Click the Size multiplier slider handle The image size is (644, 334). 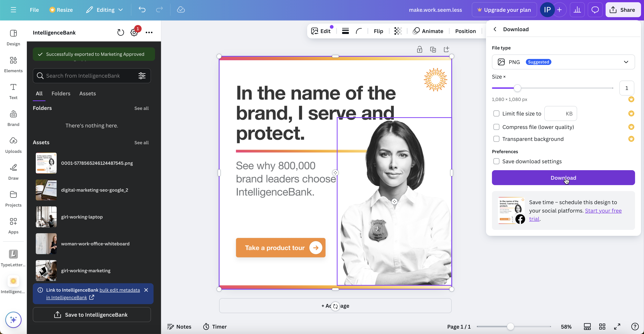pos(517,88)
